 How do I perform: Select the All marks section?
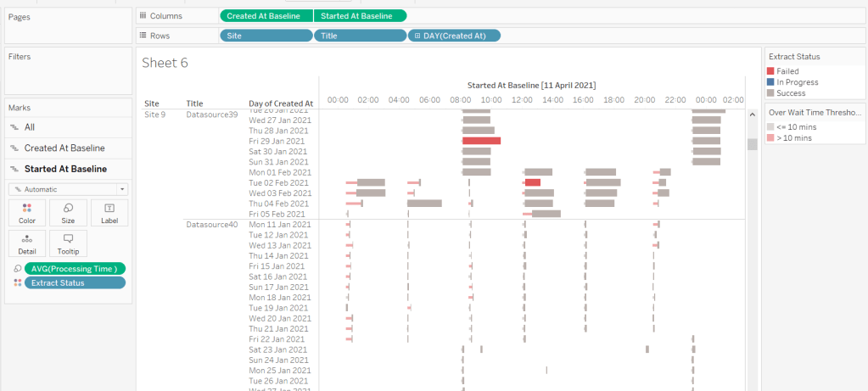coord(30,127)
